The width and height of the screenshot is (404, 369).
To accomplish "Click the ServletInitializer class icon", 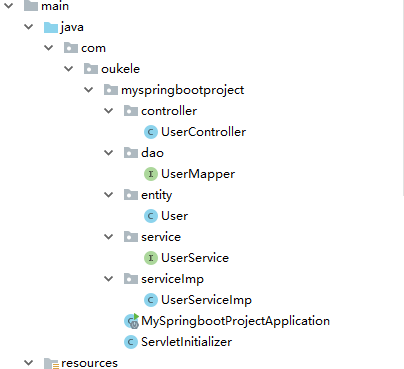I will 131,342.
